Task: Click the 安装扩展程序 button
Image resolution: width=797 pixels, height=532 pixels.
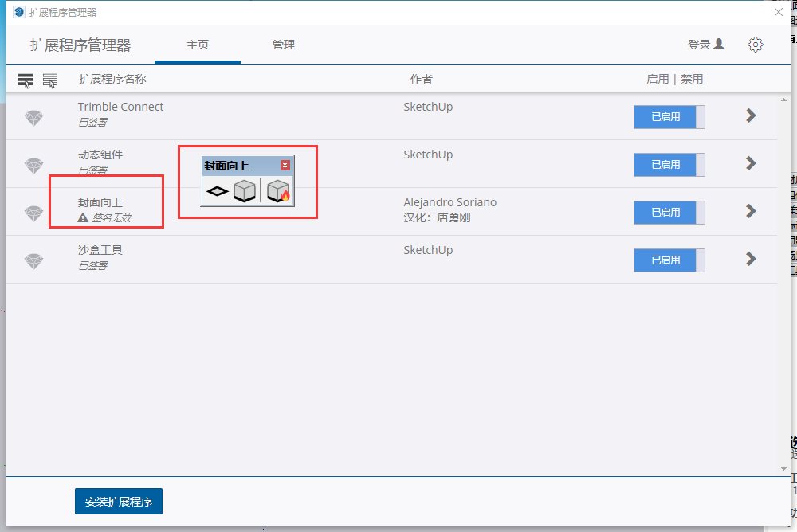Action: pyautogui.click(x=118, y=501)
